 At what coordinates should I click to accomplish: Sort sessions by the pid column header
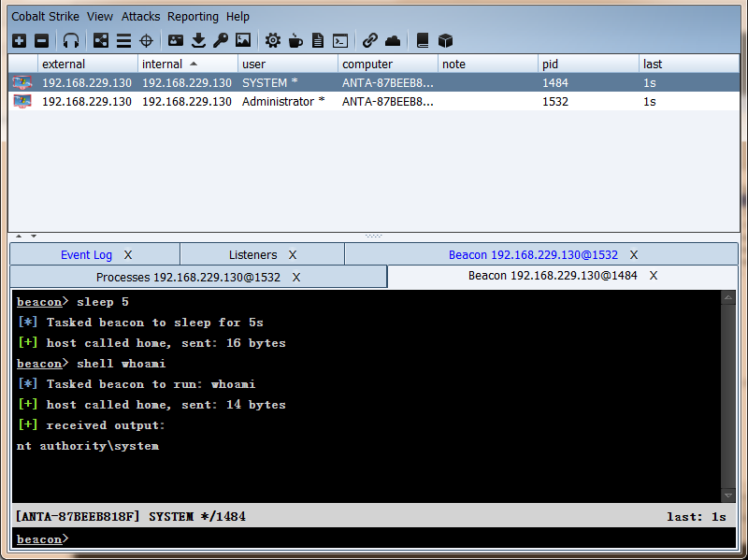tap(587, 64)
